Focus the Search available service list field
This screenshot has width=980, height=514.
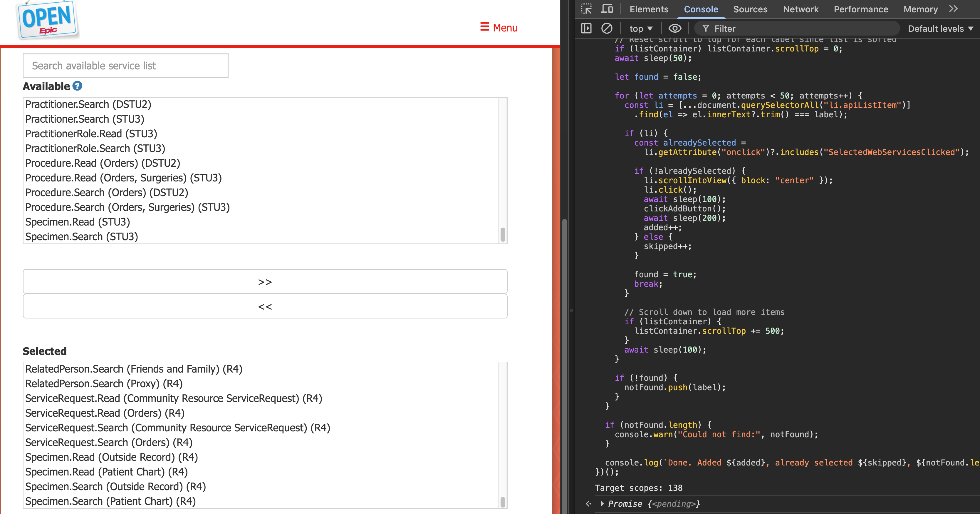tap(125, 66)
